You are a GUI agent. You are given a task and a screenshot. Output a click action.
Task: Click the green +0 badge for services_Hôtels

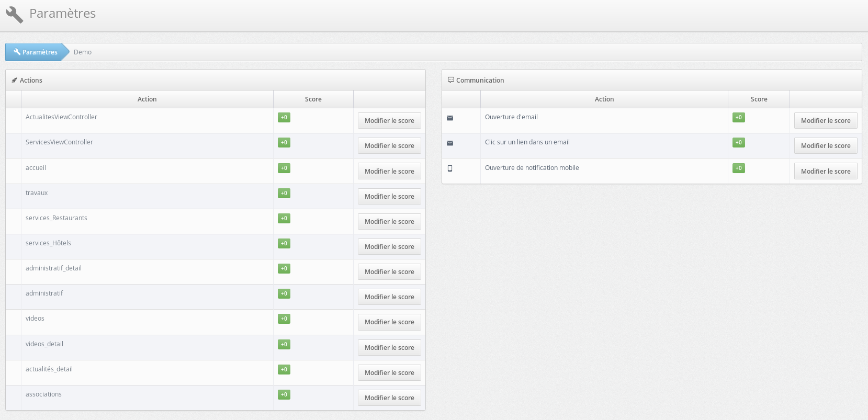(284, 244)
